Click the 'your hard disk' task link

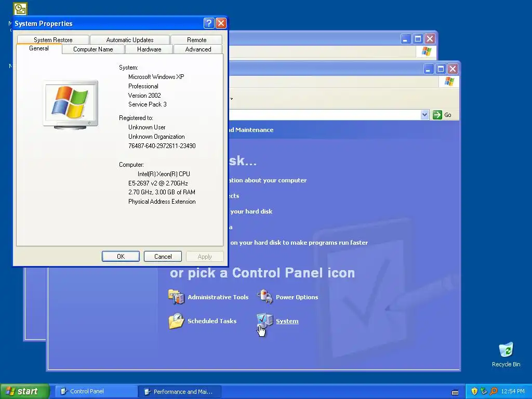(x=251, y=211)
